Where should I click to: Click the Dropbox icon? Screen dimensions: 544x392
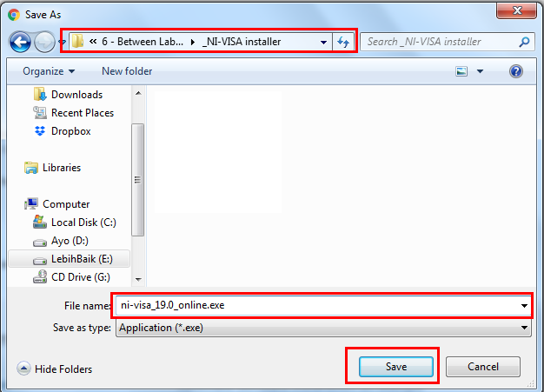coord(40,131)
